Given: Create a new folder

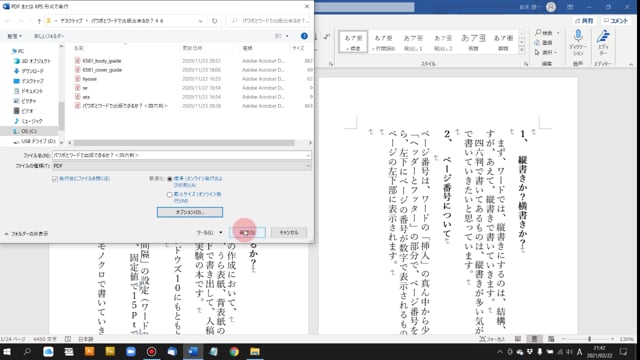Looking at the screenshot, I should click(49, 36).
